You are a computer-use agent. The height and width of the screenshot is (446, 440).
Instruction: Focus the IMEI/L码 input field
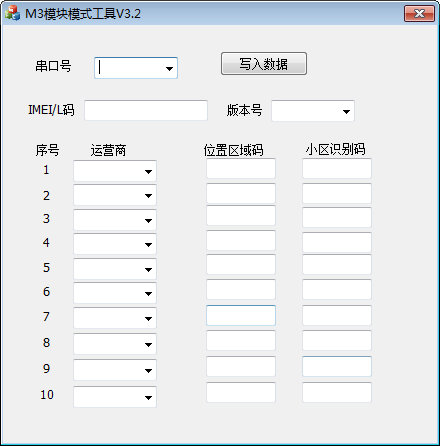(146, 110)
